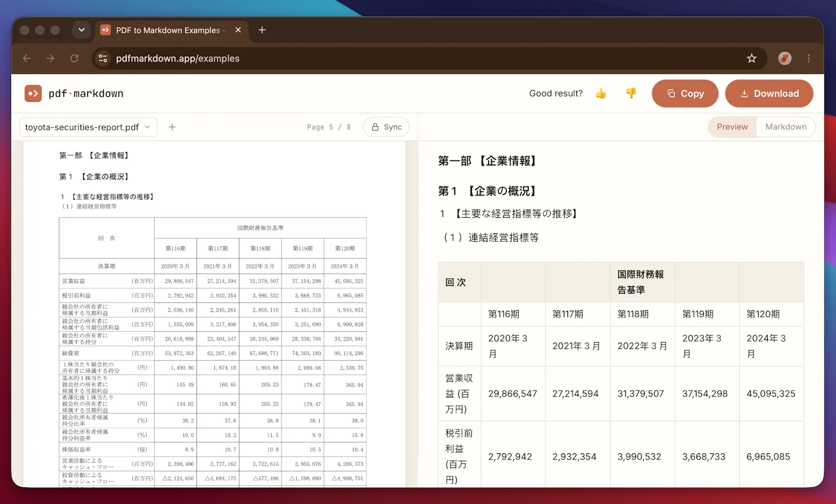The image size is (836, 504).
Task: Add another file with the plus icon
Action: click(x=172, y=127)
